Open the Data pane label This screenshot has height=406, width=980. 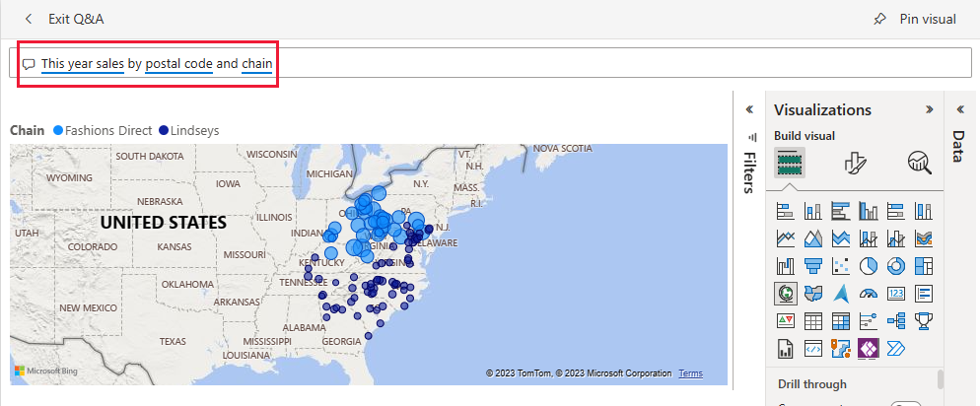[959, 146]
